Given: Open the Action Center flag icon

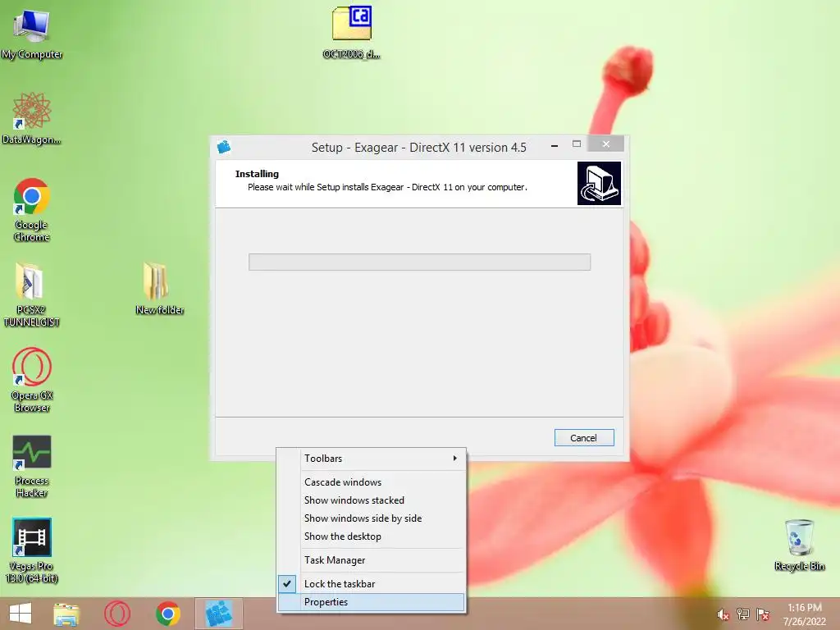Looking at the screenshot, I should (763, 614).
